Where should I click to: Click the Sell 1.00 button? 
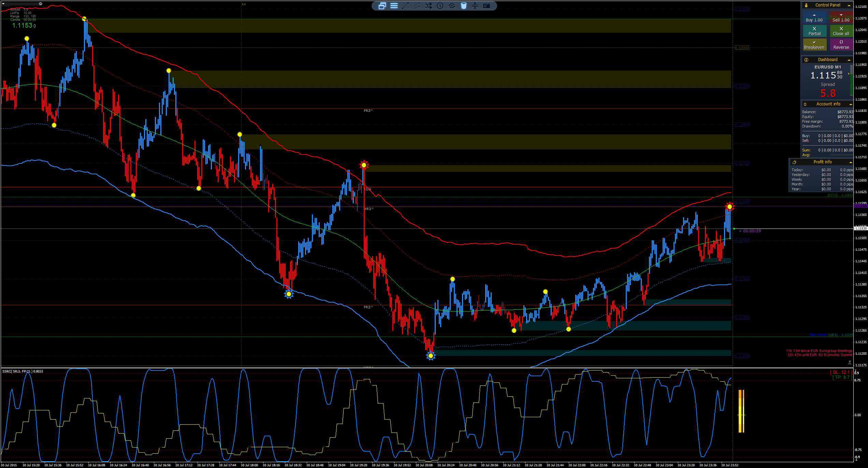pyautogui.click(x=841, y=18)
